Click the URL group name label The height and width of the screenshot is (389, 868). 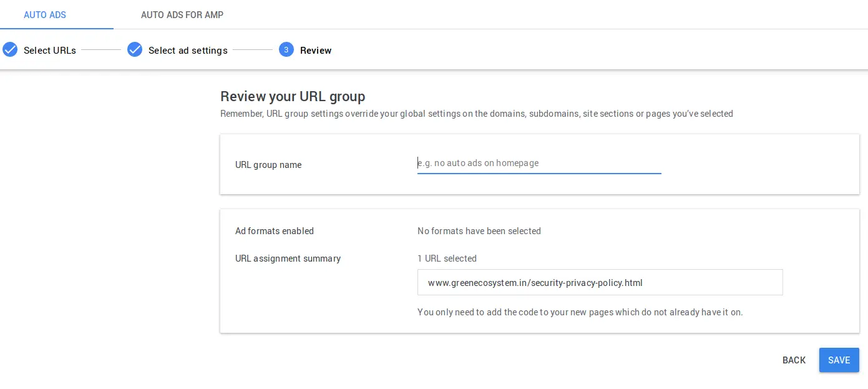(x=268, y=165)
